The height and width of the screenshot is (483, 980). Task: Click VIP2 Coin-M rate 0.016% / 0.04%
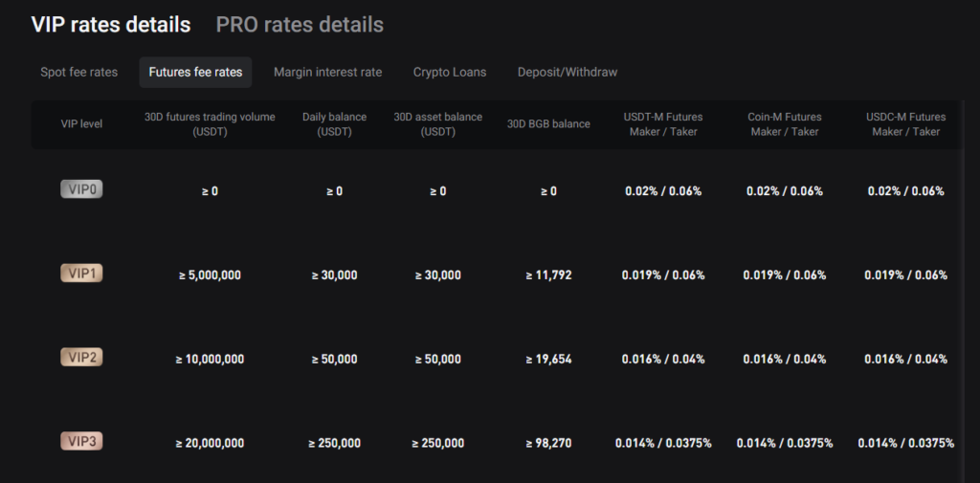pyautogui.click(x=785, y=360)
